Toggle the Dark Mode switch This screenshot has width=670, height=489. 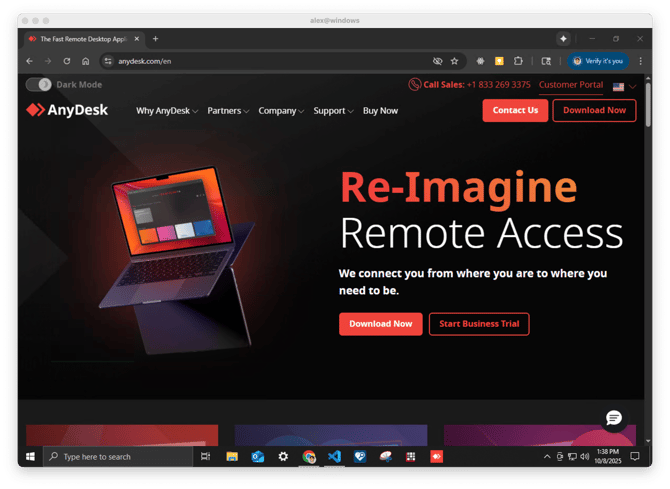38,85
